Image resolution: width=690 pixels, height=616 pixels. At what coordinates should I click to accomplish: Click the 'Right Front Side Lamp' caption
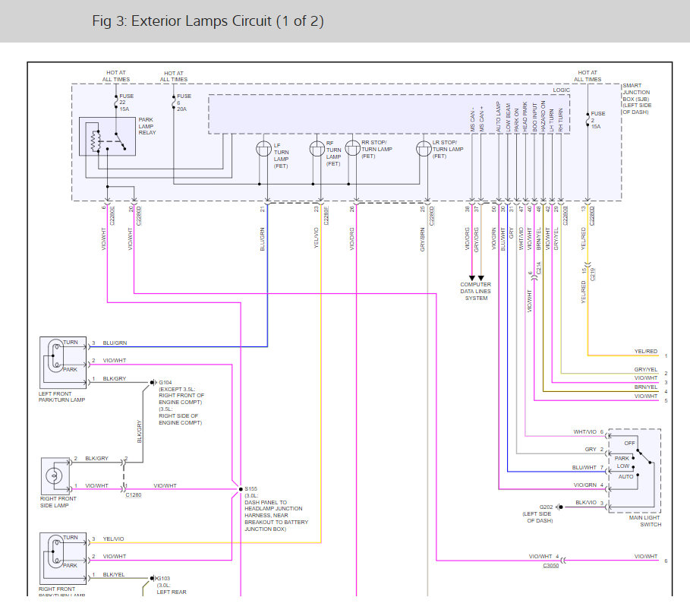pyautogui.click(x=58, y=502)
